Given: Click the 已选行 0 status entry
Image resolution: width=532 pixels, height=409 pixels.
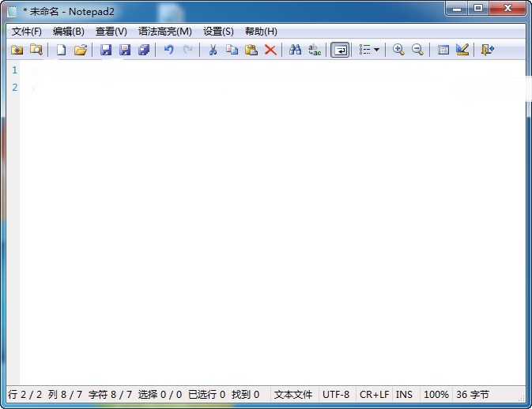Looking at the screenshot, I should 207,395.
